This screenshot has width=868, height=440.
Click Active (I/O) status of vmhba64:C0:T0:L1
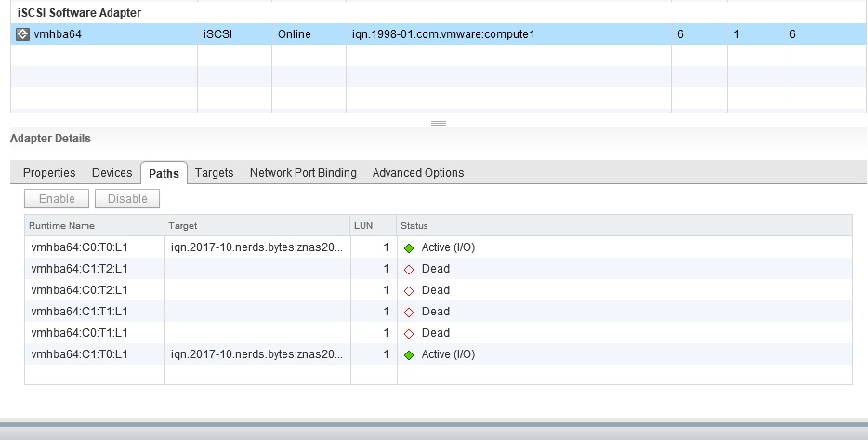[448, 247]
